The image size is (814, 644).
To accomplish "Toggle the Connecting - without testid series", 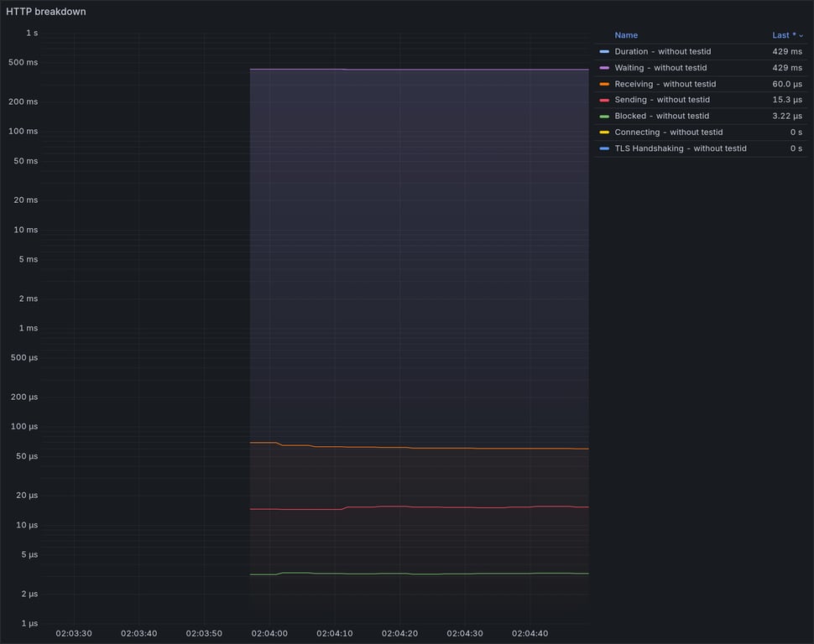I will click(x=669, y=132).
